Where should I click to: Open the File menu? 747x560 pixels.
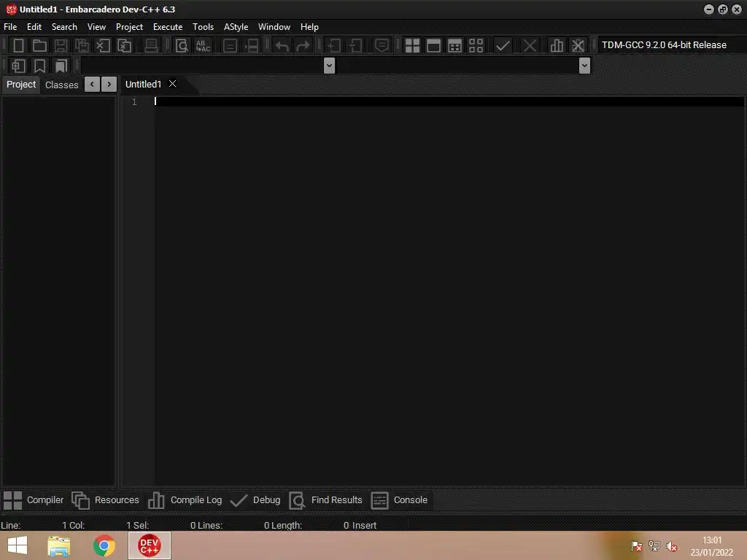(10, 27)
